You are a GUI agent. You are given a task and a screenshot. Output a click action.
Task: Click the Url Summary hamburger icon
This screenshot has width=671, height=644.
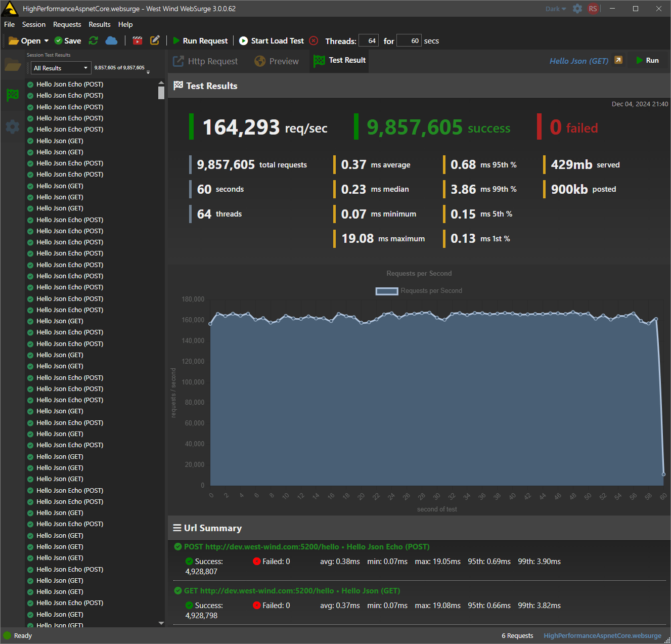pos(177,528)
